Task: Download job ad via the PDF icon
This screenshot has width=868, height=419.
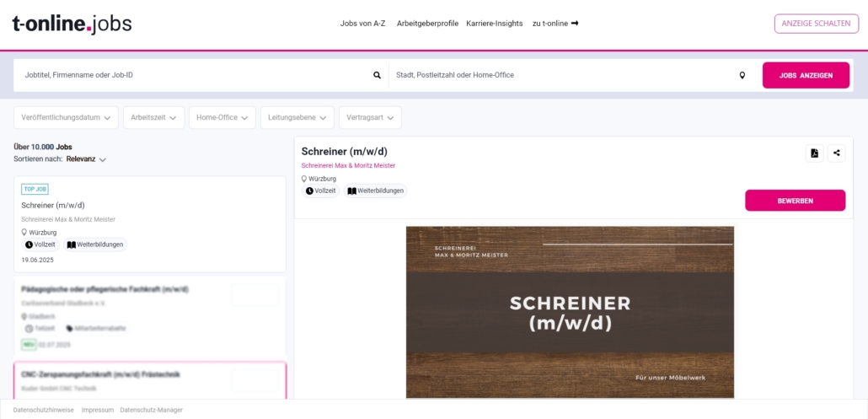Action: (814, 153)
